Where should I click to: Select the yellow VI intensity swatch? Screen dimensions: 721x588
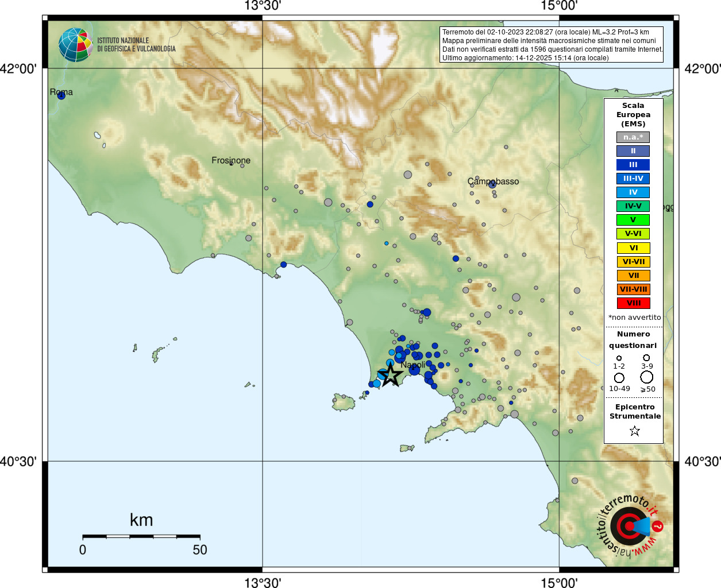pos(634,248)
